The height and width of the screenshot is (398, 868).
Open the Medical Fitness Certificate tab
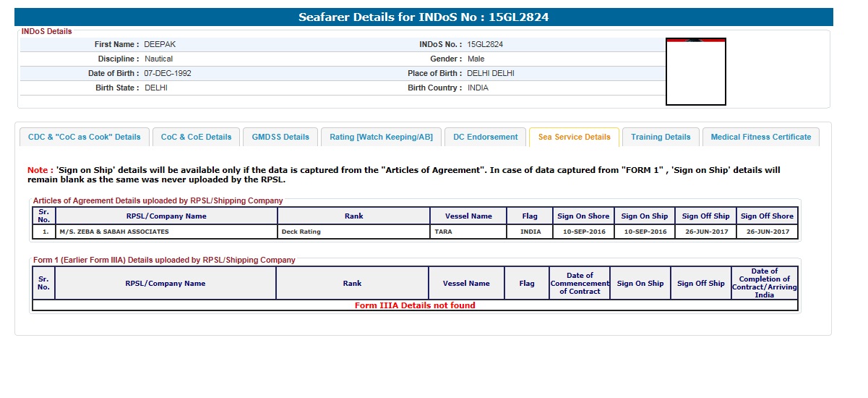point(761,137)
